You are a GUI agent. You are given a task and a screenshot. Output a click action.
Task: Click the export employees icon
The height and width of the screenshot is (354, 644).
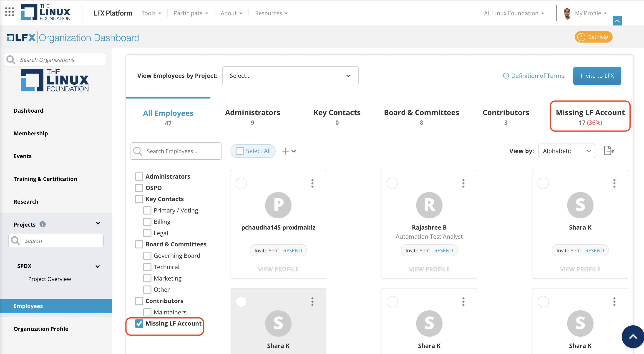point(609,151)
